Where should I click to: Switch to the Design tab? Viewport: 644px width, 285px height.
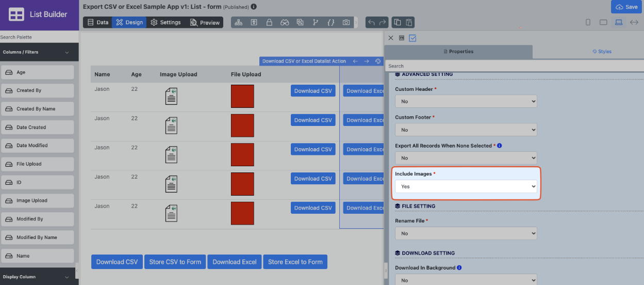(129, 23)
